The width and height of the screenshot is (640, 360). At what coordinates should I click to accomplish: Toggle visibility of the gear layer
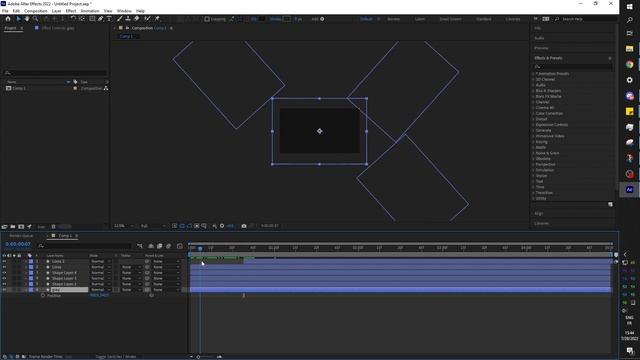(x=4, y=290)
